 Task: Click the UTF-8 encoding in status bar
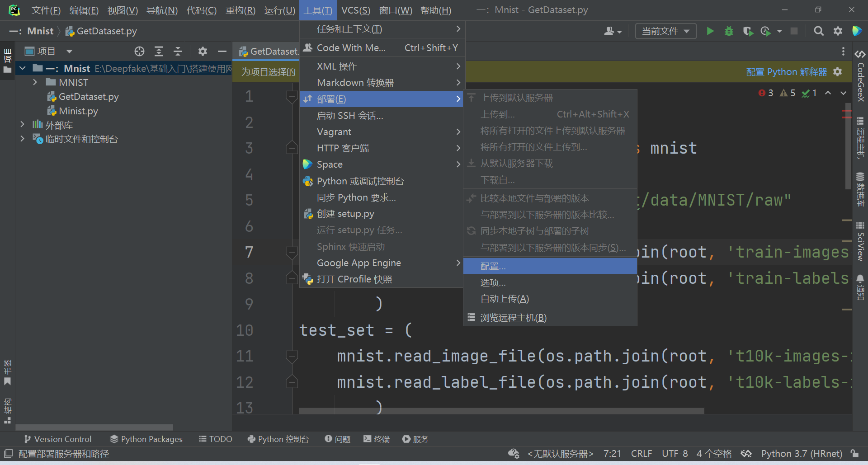[x=675, y=453]
